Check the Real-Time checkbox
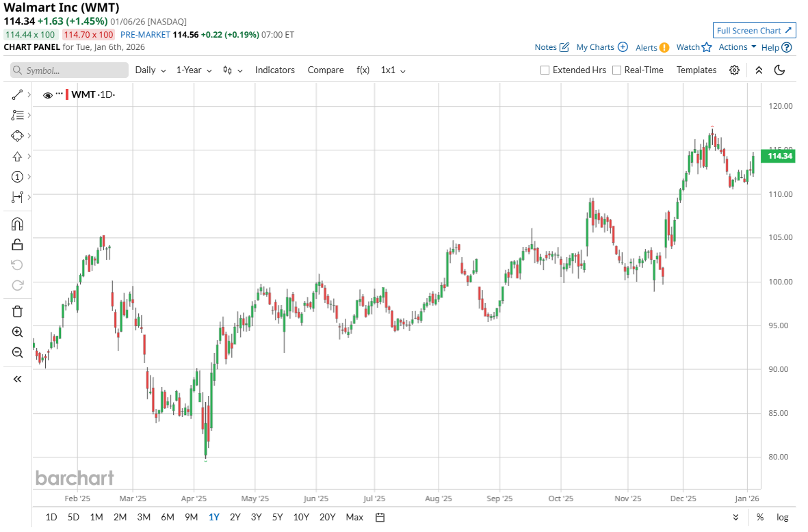The width and height of the screenshot is (808, 532). [x=617, y=70]
